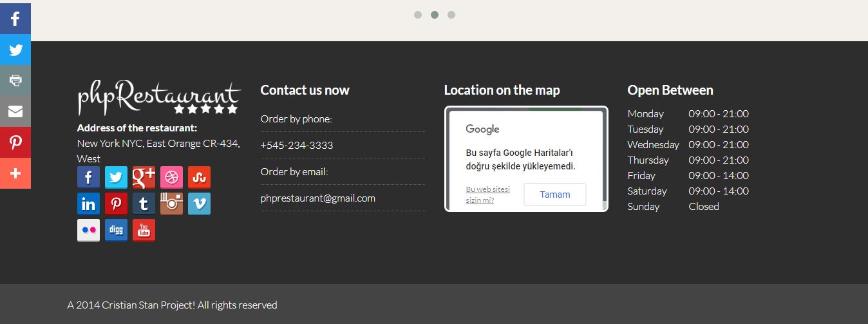
Task: Click the Saturday opening hours row
Action: [688, 191]
